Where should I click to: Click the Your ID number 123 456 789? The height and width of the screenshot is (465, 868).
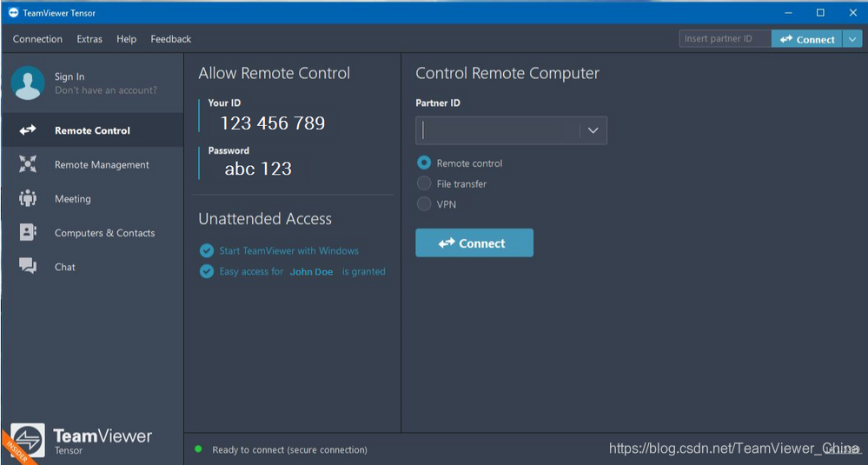coord(272,123)
